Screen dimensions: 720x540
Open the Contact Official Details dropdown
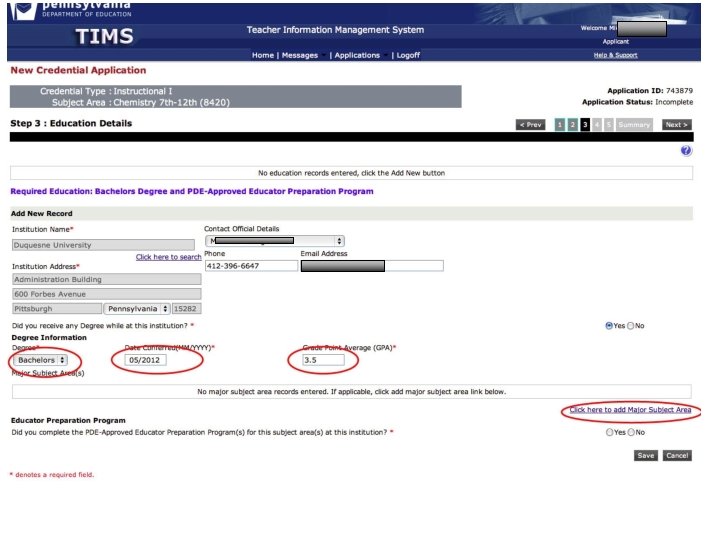[x=275, y=241]
